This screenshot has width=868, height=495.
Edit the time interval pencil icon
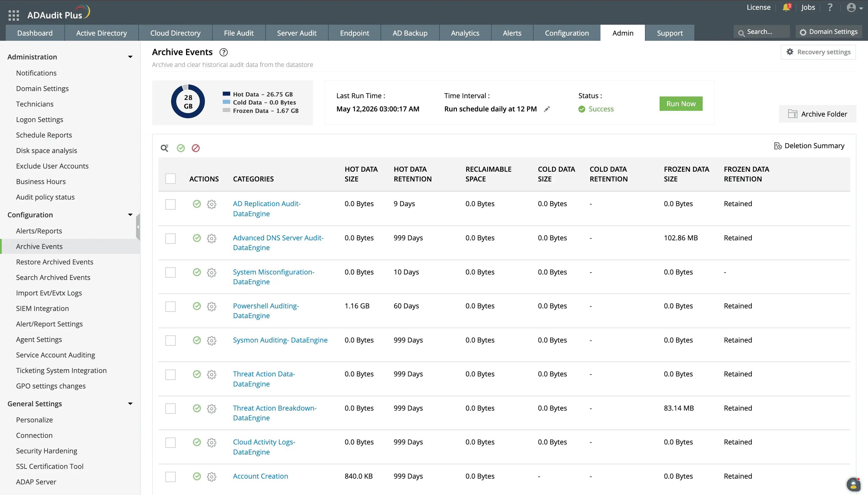(547, 109)
